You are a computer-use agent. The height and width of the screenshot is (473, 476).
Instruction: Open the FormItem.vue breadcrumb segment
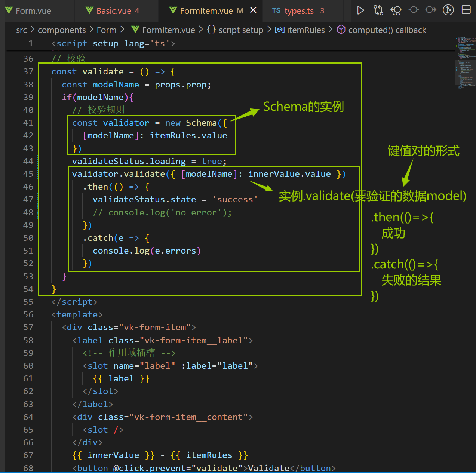169,30
